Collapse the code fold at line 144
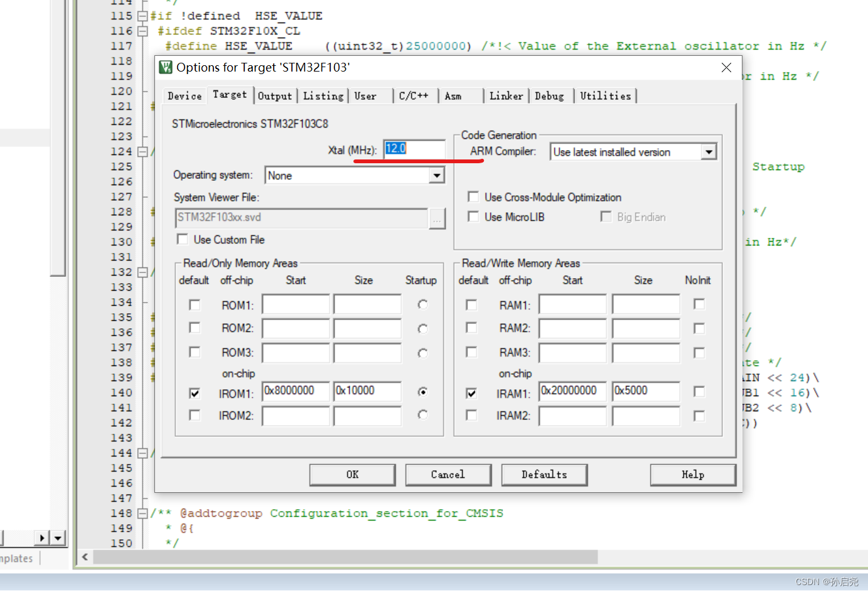868x592 pixels. click(x=142, y=453)
